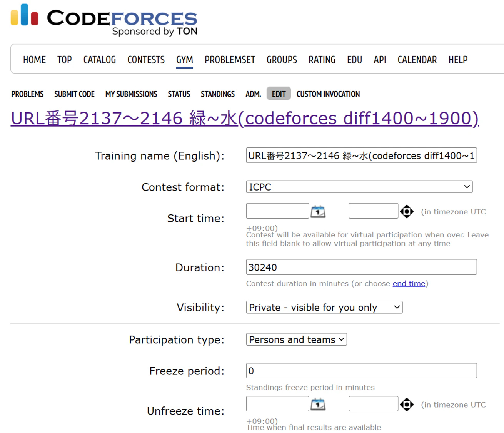Open the RATING page
Screen dimensions: 504x433
(x=322, y=60)
